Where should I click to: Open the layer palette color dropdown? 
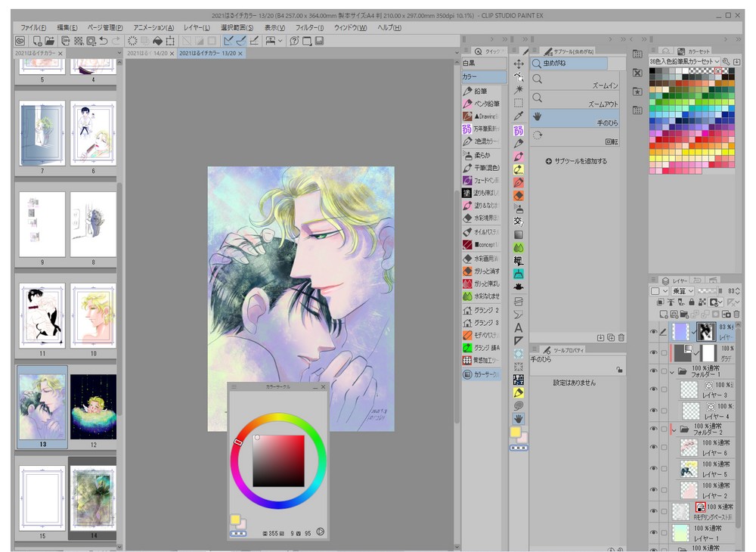tap(660, 290)
